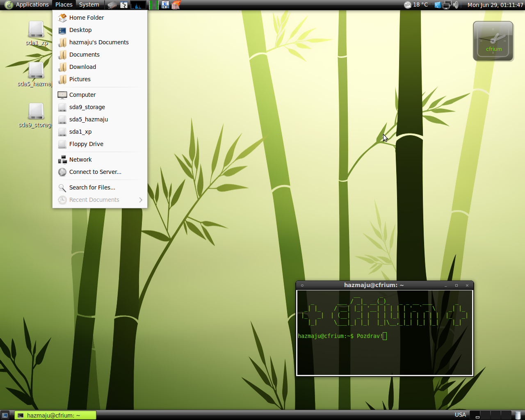
Task: Click the cfrium analog clock widget
Action: click(x=493, y=41)
